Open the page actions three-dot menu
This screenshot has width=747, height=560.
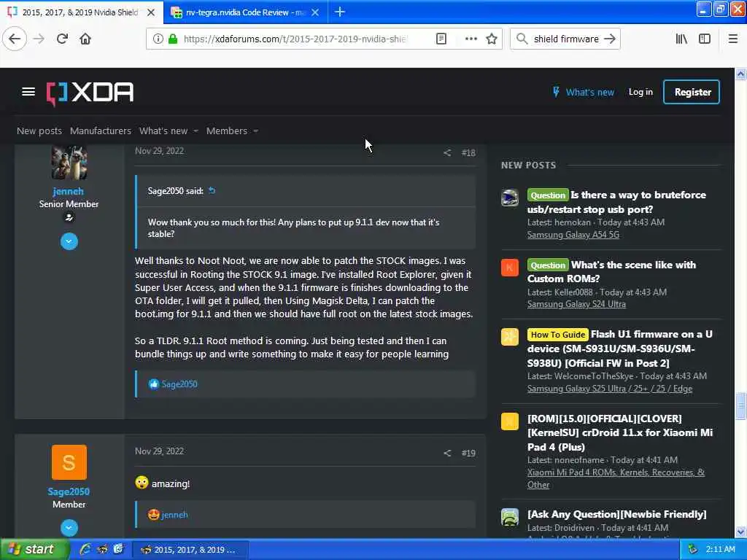click(x=471, y=39)
